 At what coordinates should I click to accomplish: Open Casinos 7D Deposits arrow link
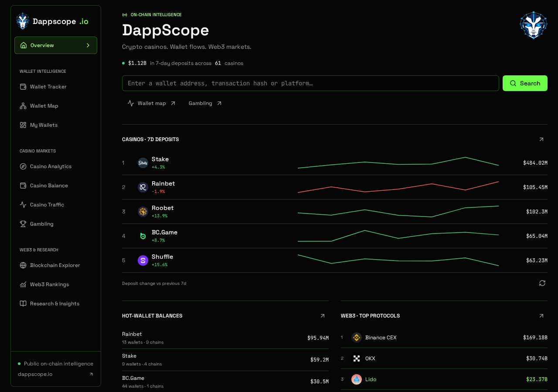click(541, 139)
